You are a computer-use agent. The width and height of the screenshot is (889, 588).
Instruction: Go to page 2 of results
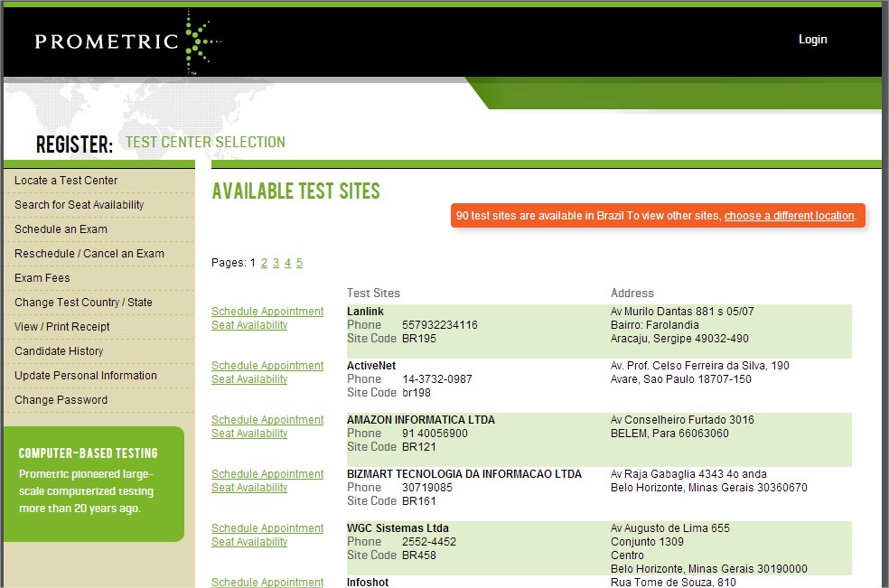coord(264,263)
